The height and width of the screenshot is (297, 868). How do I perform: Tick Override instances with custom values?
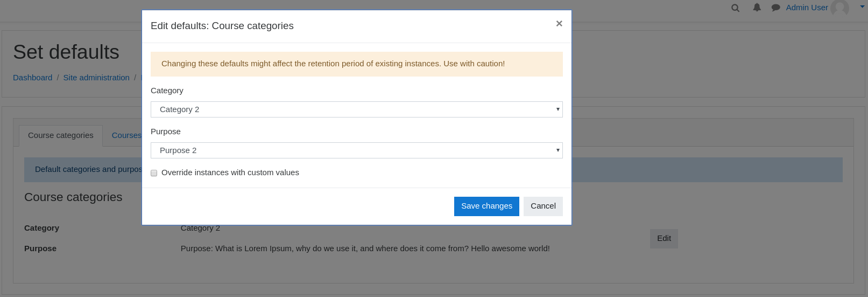click(x=154, y=173)
